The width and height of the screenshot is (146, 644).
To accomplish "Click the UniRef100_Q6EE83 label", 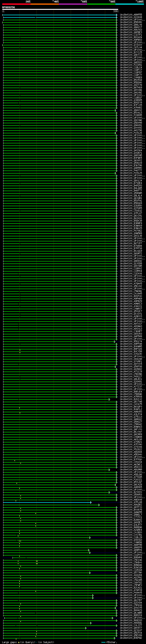I will (131, 63).
